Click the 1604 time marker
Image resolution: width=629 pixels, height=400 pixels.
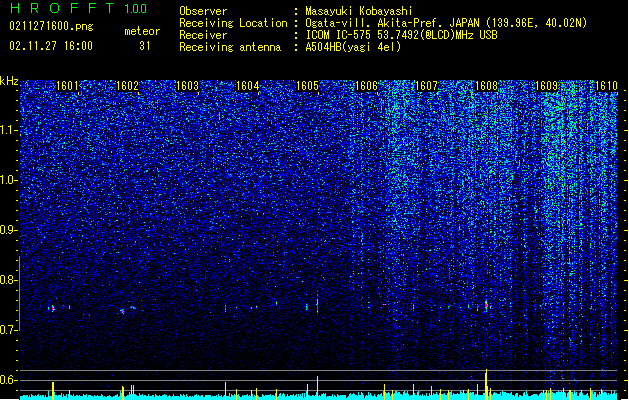(248, 86)
